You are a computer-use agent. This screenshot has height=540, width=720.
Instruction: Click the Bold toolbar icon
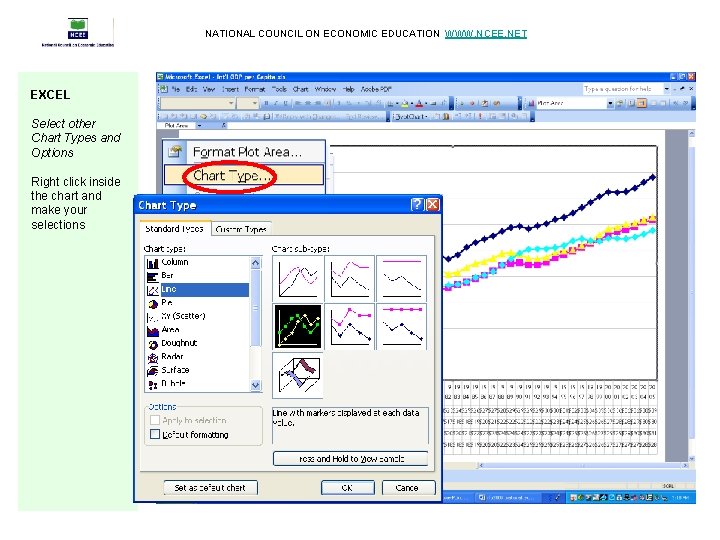pos(266,103)
